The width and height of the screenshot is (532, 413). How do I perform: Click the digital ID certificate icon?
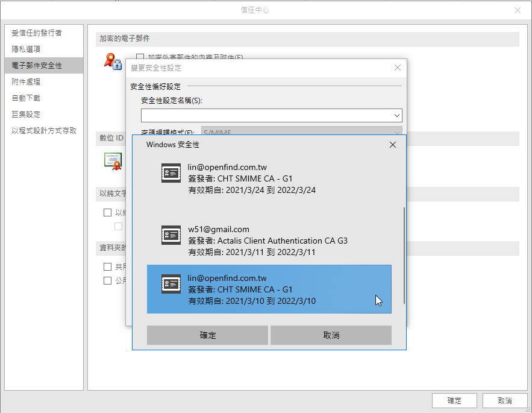pos(112,161)
